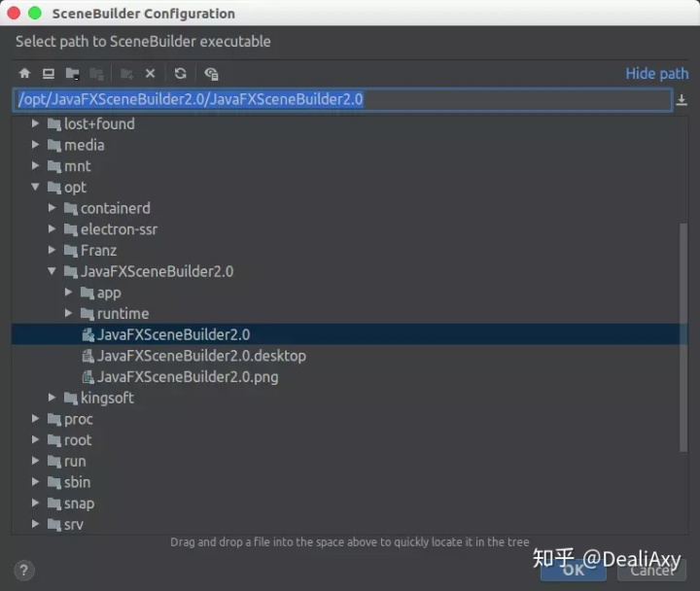Viewport: 700px width, 591px height.
Task: Select the root folder row
Action: (x=349, y=439)
